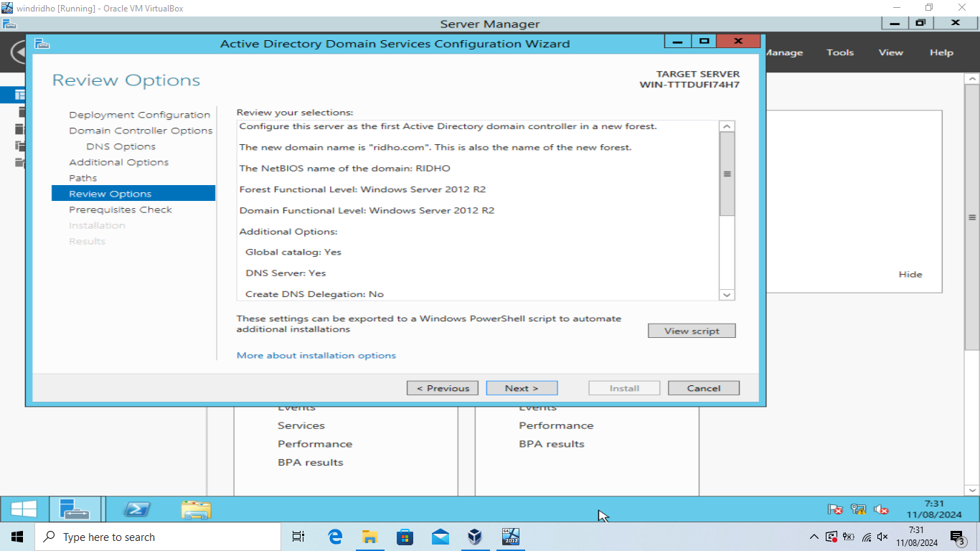Viewport: 980px width, 551px height.
Task: Click the "Domain Functional Level" line
Action: (367, 210)
